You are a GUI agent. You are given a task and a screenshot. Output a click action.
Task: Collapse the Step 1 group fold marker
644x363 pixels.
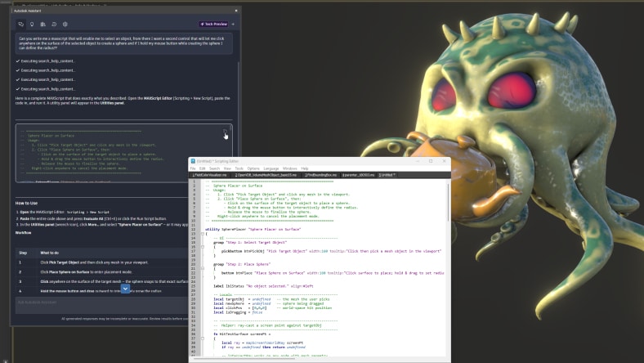pos(203,247)
